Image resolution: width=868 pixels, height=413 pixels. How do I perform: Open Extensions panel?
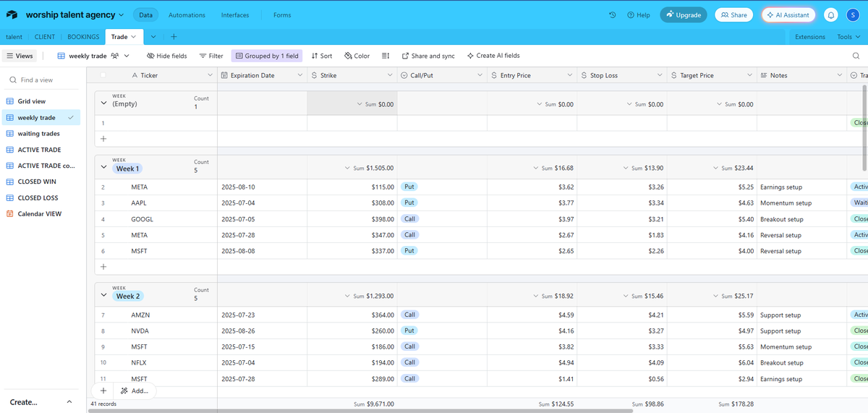point(809,37)
